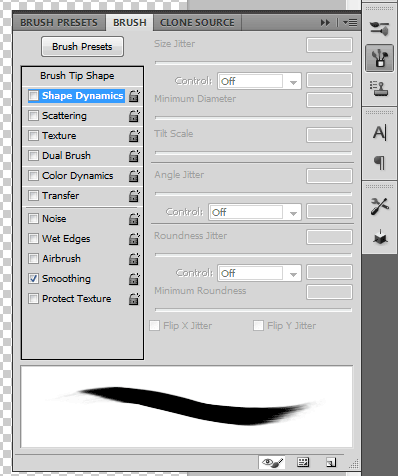Check the Flip X Jitter box

pyautogui.click(x=154, y=325)
